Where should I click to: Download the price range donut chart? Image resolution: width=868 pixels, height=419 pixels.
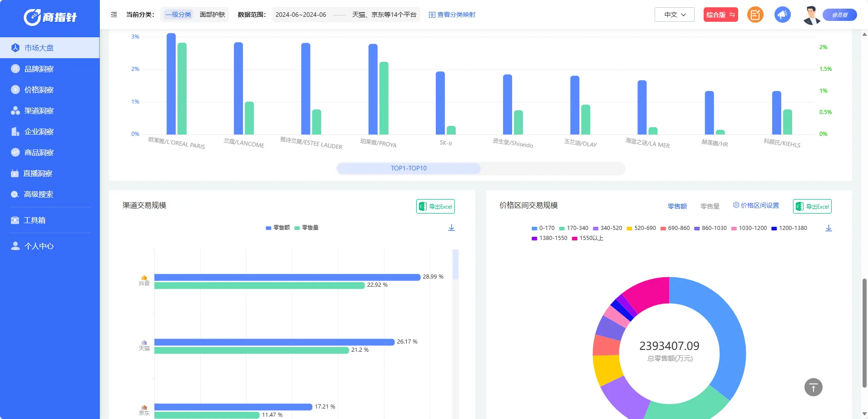(x=829, y=228)
